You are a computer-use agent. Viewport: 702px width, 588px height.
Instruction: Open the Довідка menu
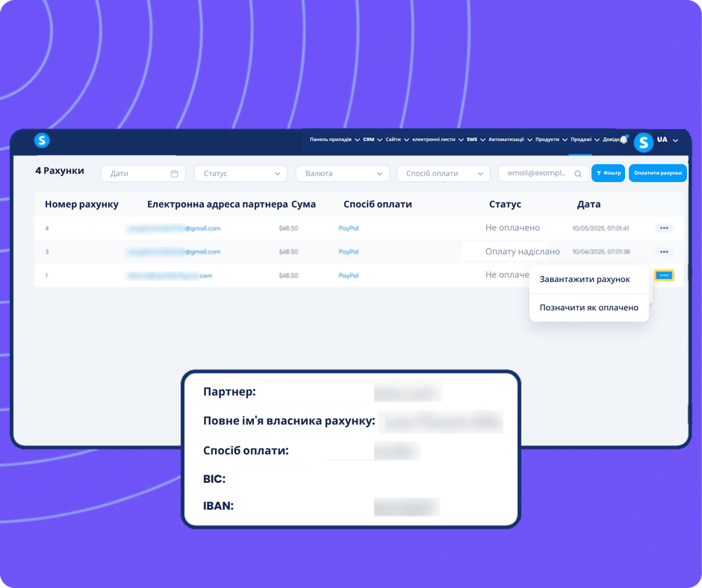click(611, 140)
